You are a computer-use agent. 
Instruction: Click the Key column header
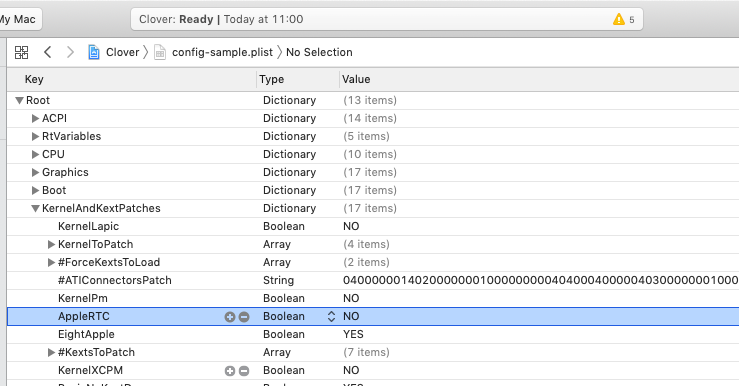point(34,79)
